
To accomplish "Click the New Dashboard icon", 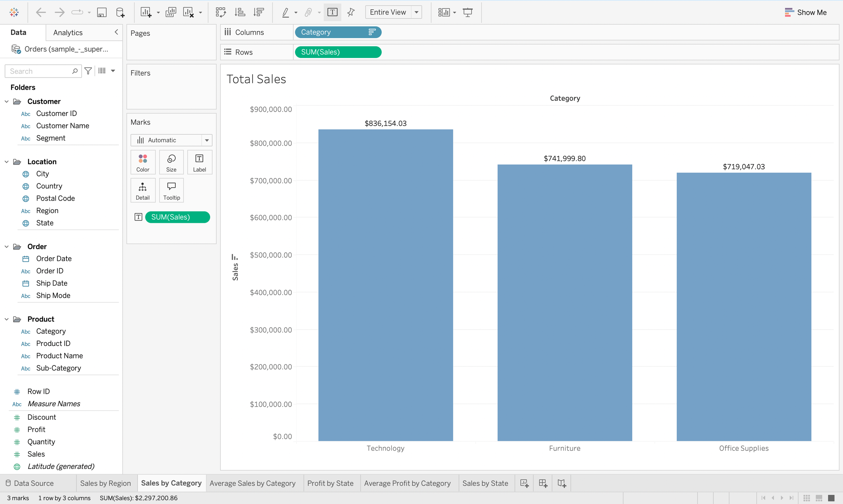I will [543, 483].
